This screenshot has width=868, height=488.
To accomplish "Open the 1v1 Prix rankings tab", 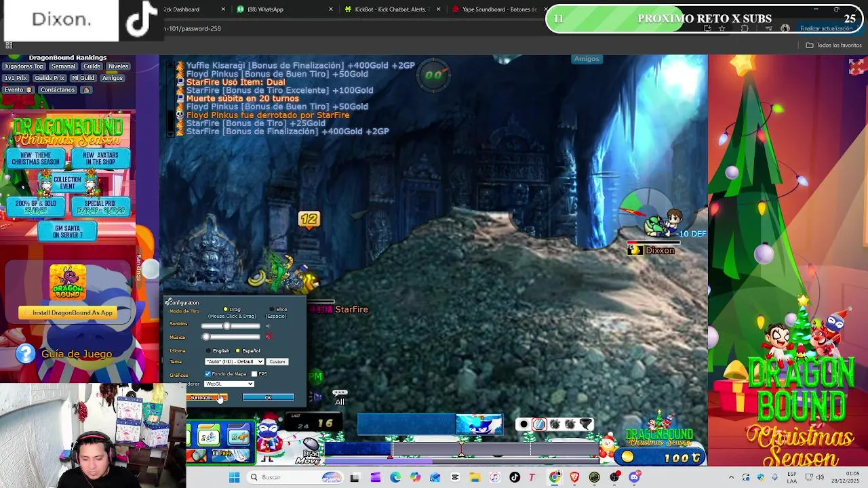I will click(x=16, y=78).
